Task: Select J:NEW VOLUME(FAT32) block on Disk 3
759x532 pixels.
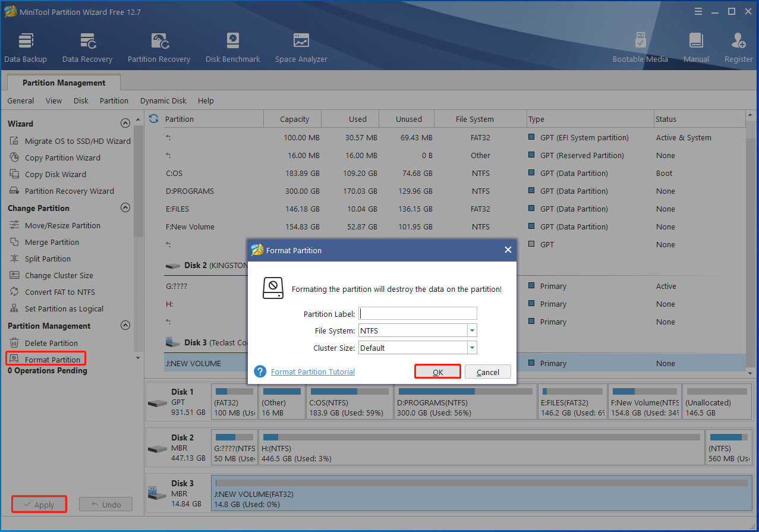Action: pos(481,494)
